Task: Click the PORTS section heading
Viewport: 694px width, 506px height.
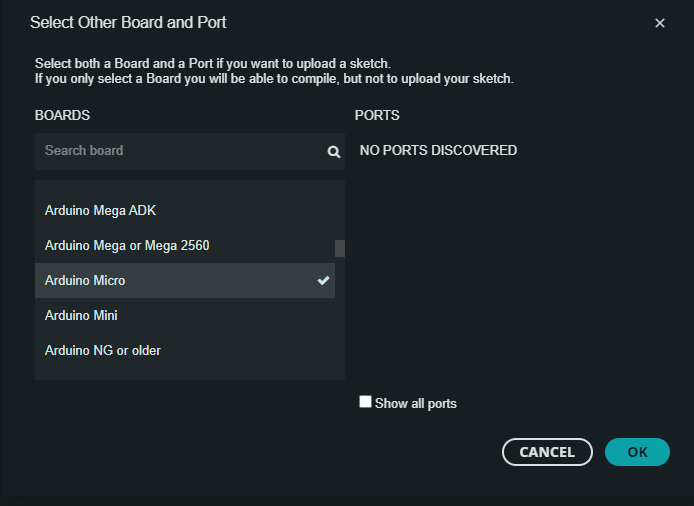Action: point(377,115)
